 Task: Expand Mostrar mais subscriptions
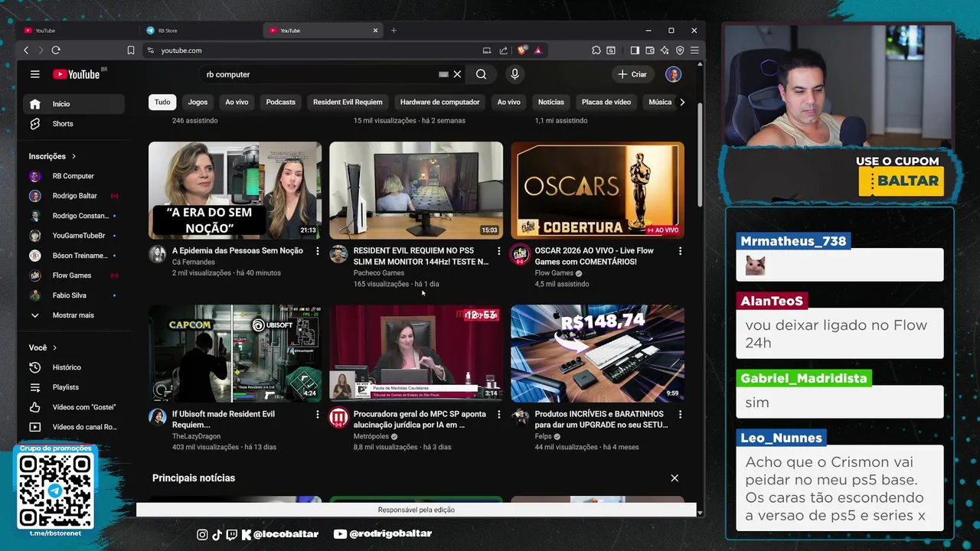[x=74, y=315]
